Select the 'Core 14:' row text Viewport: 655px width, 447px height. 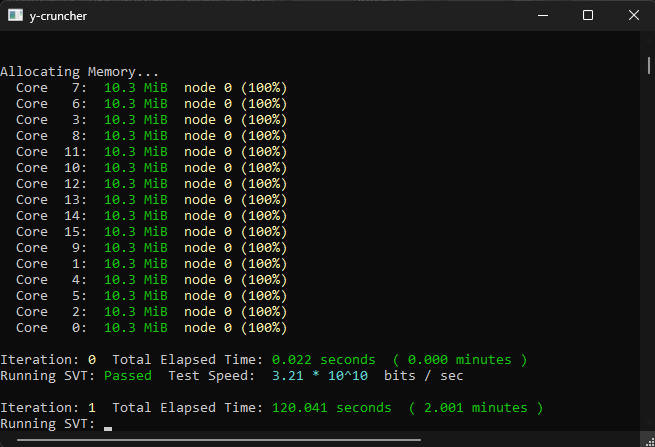click(x=152, y=216)
